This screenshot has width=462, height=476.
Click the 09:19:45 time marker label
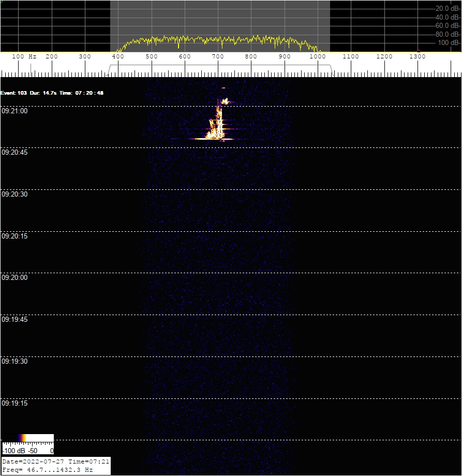pos(14,319)
